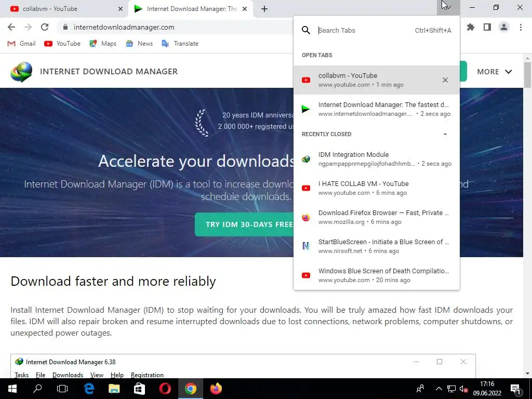Click the forward navigation arrow
This screenshot has height=399, width=532.
[x=28, y=27]
